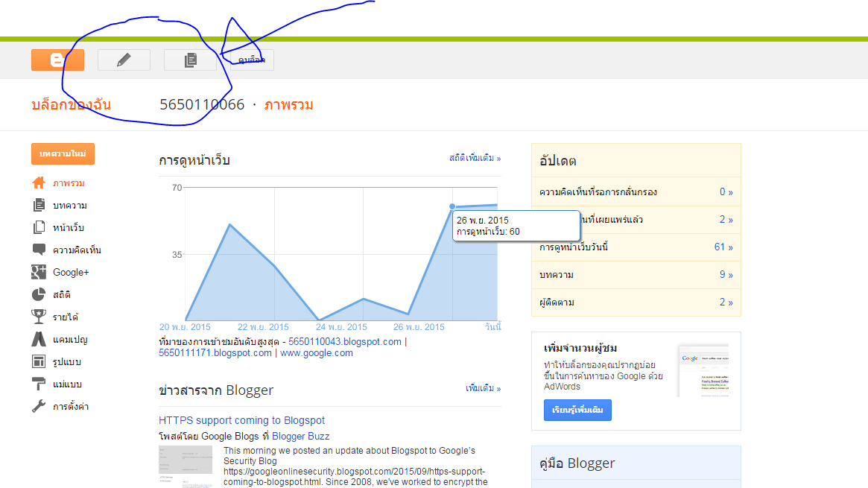Screen dimensions: 868x488
Task: Click the layout grid icon
Action: tap(39, 361)
